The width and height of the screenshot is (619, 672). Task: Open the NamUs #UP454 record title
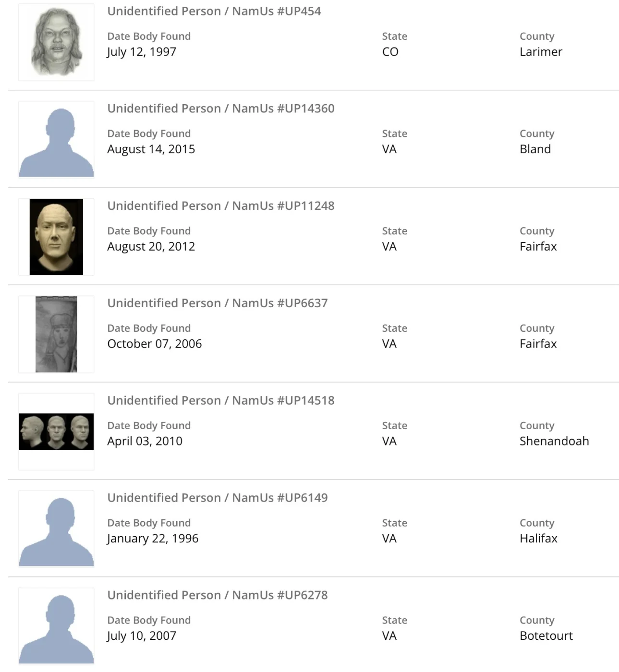pos(214,11)
